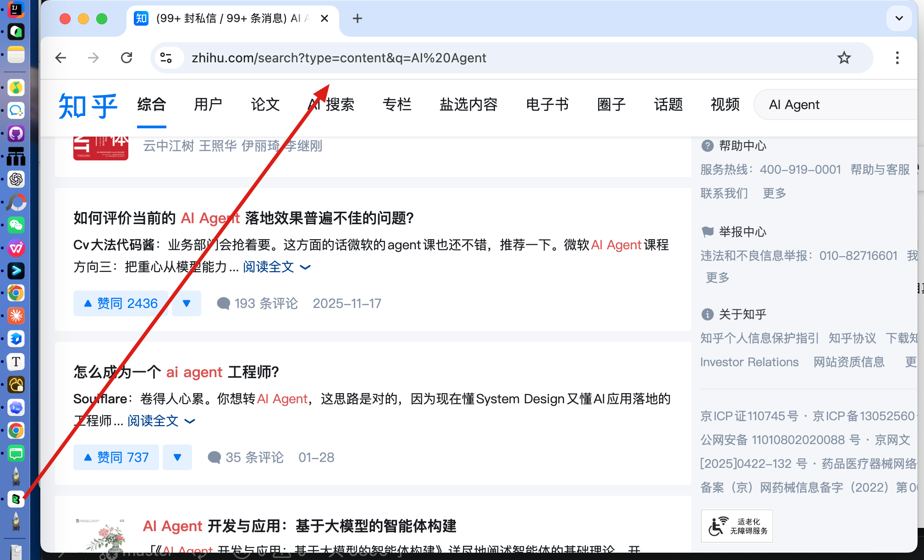
Task: Open Typora from the dock
Action: coord(16,362)
